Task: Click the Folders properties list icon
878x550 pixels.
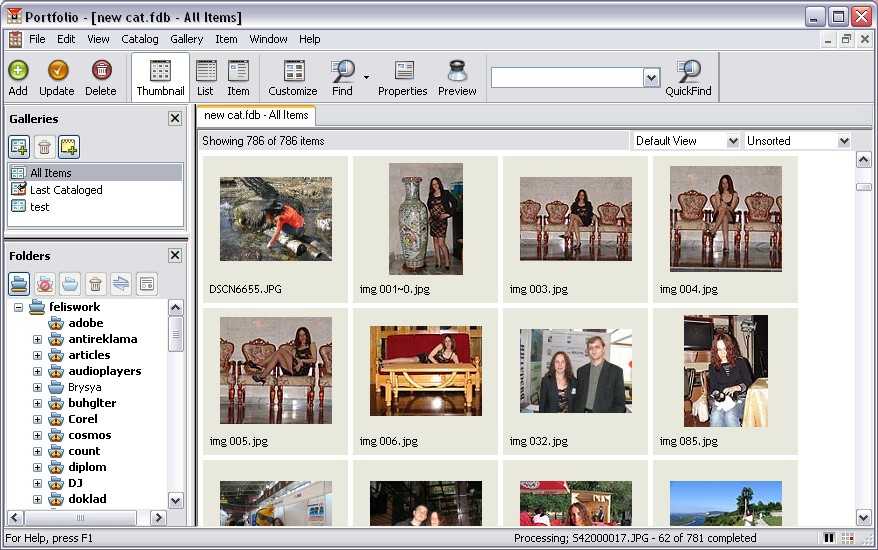Action: click(147, 284)
